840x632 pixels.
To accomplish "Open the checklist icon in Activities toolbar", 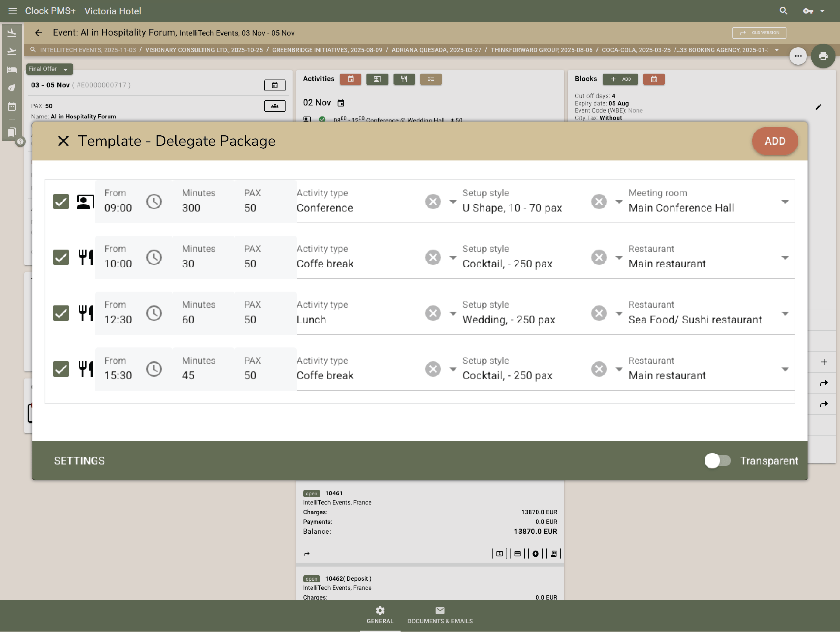I will (x=431, y=80).
